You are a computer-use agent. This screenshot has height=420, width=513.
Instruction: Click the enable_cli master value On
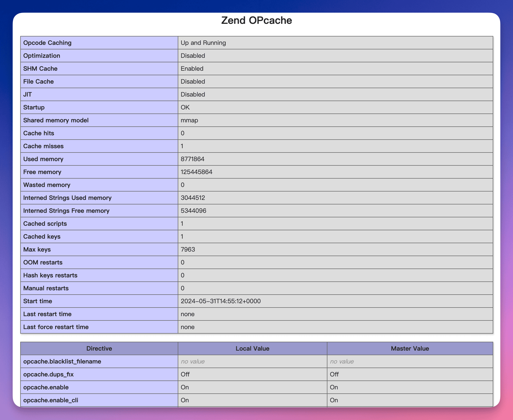point(334,400)
